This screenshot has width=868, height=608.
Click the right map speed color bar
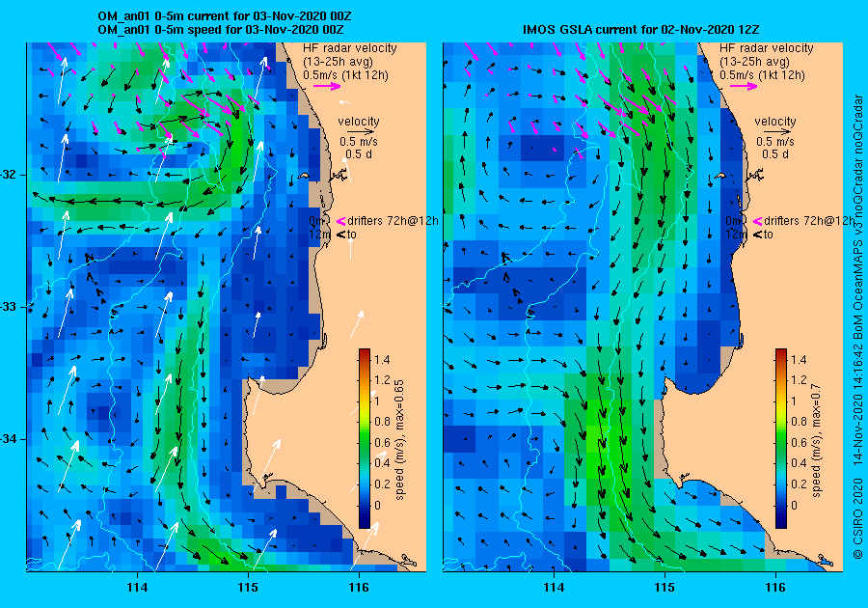click(x=781, y=438)
